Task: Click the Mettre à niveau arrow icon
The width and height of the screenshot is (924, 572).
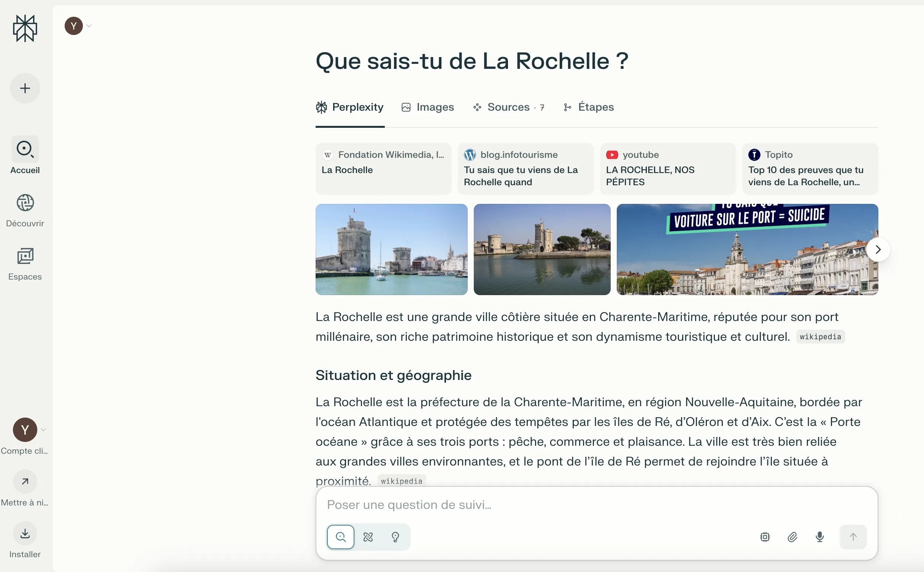Action: coord(25,481)
